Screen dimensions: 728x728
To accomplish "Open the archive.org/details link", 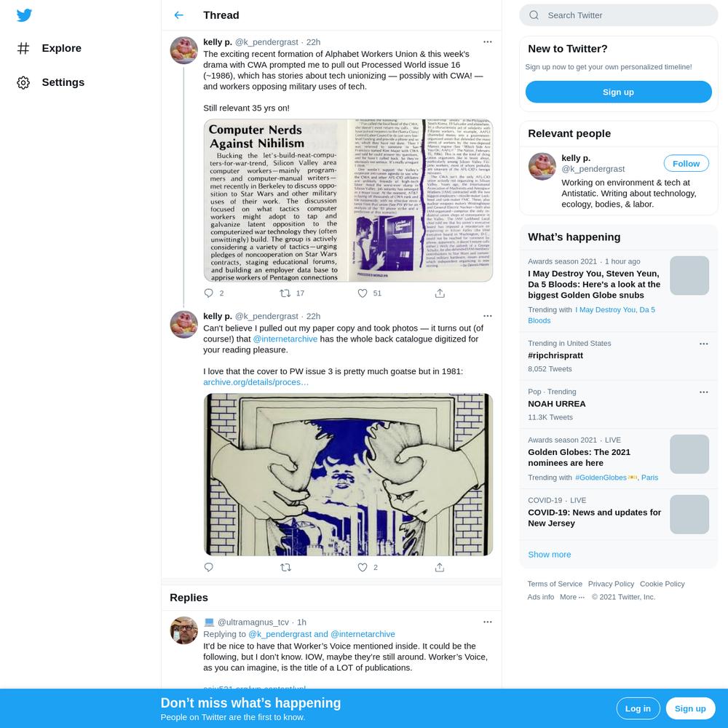I will (x=256, y=382).
